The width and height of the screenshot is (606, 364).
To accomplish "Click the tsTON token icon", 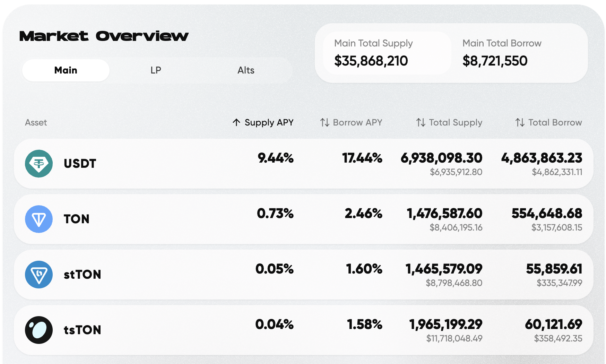I will (x=39, y=330).
